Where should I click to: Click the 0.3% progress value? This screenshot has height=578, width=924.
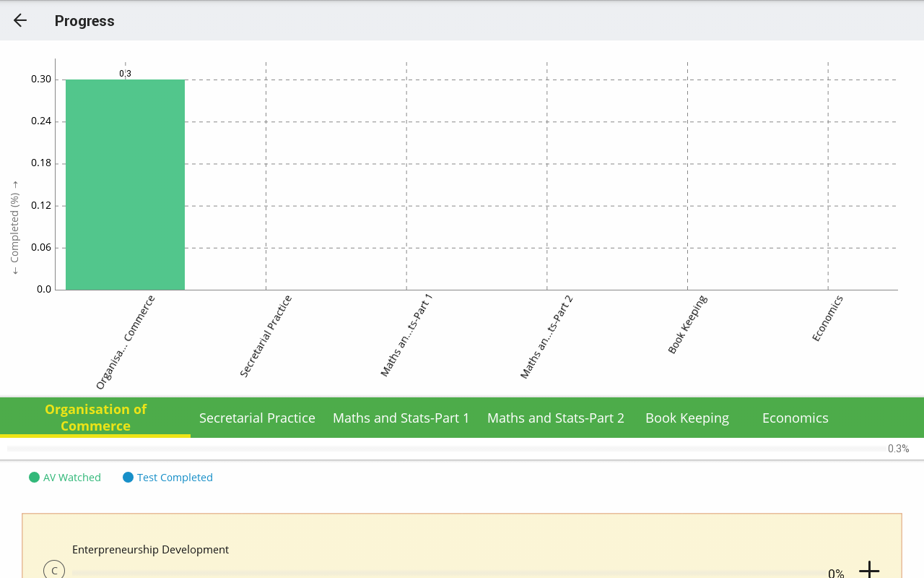[898, 449]
